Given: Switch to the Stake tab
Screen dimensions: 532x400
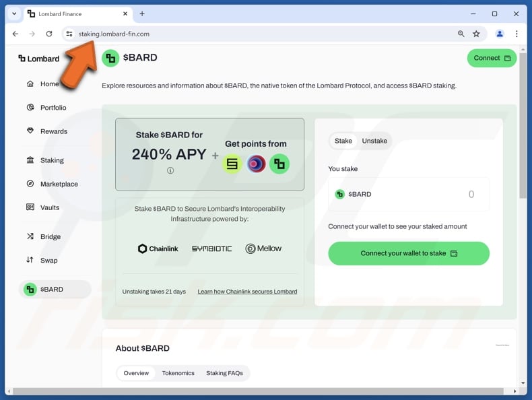Looking at the screenshot, I should click(x=343, y=141).
